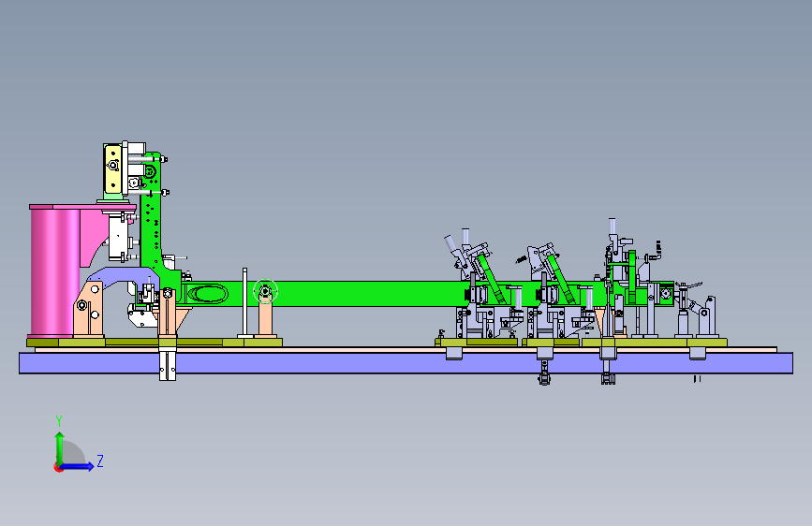Click the Y axis label text
The height and width of the screenshot is (526, 812).
coord(59,420)
